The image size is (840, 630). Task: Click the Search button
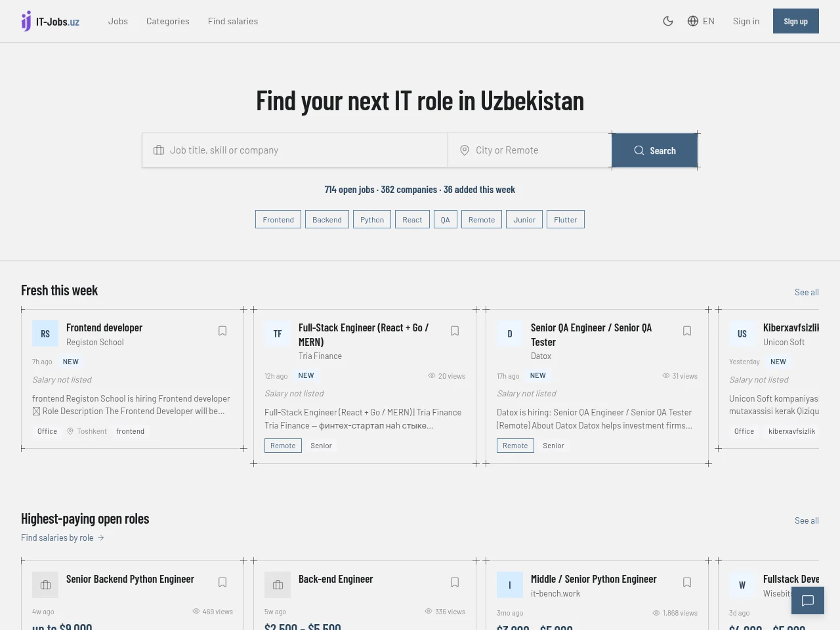click(x=655, y=150)
